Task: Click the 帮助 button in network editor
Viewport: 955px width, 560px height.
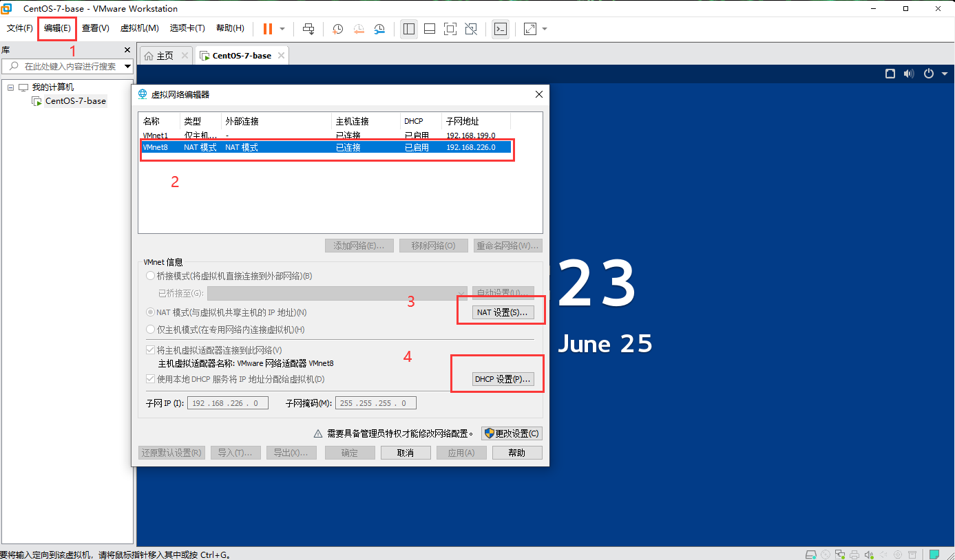Action: (x=517, y=453)
